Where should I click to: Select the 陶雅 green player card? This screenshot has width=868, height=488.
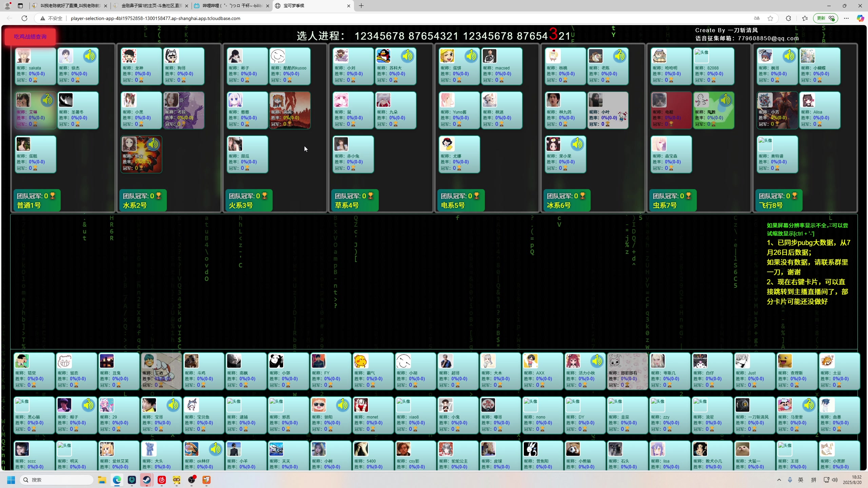[713, 110]
